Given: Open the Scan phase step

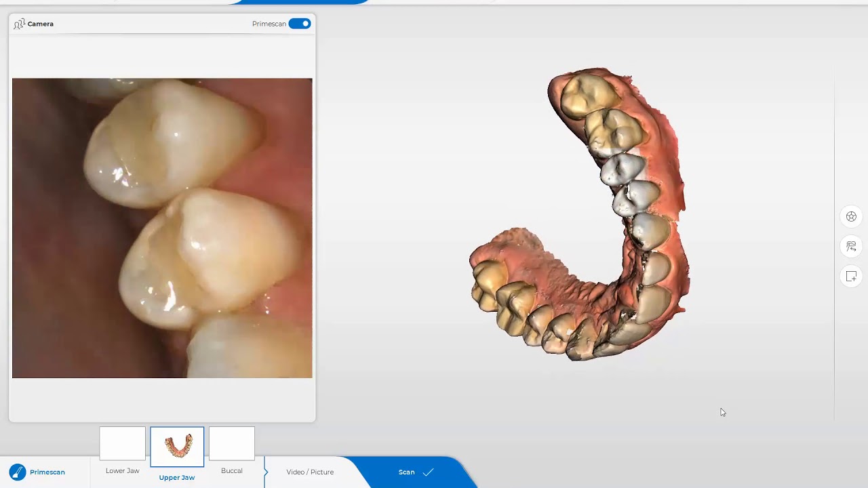Looking at the screenshot, I should click(x=406, y=472).
